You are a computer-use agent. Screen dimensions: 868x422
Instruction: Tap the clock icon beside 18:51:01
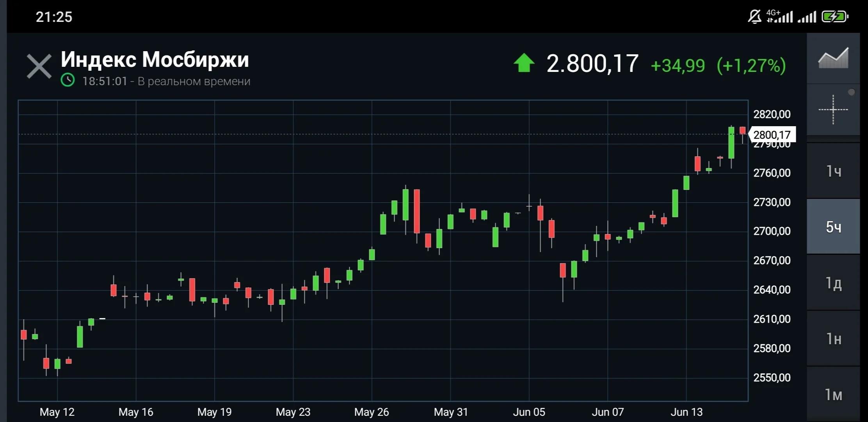point(68,80)
